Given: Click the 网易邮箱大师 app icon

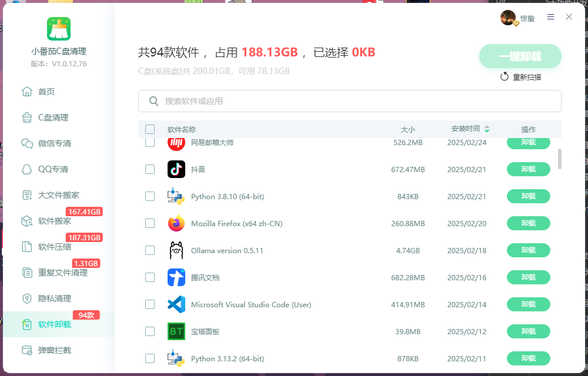Looking at the screenshot, I should click(176, 143).
